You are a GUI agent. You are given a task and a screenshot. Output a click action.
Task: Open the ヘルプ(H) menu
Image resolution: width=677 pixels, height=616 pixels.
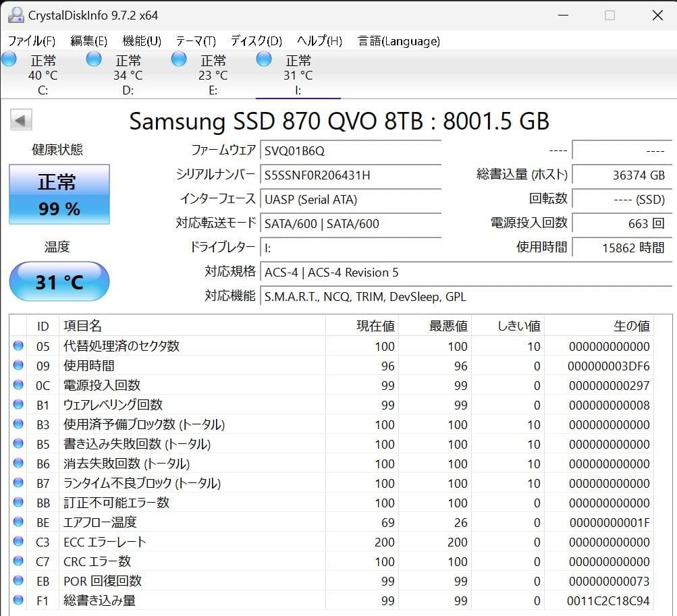[x=317, y=40]
